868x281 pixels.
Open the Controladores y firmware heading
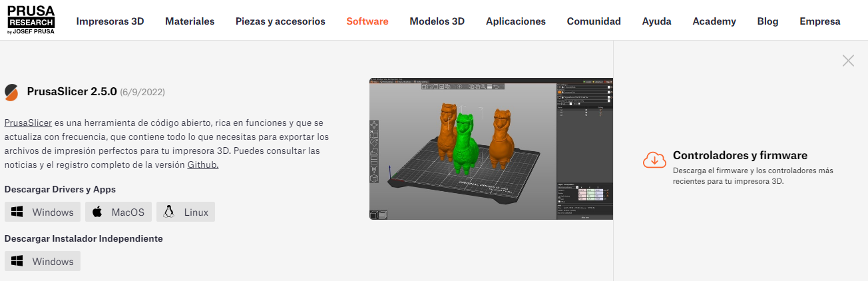click(x=740, y=156)
